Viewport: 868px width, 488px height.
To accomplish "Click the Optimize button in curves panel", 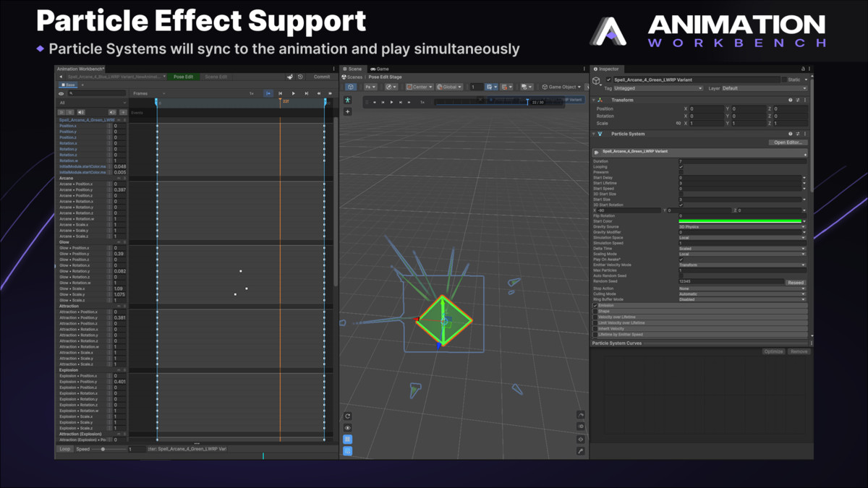I will pos(773,351).
